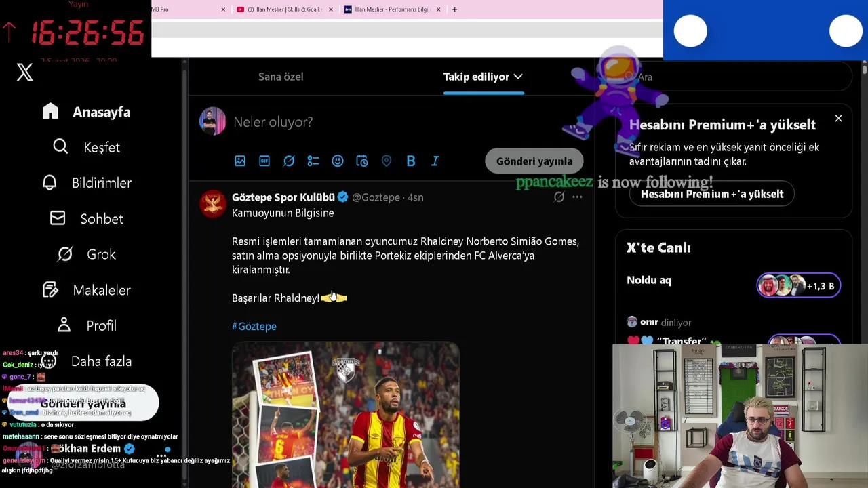Close the Illan Meslier YouTube tab
The image size is (868, 488).
331,9
